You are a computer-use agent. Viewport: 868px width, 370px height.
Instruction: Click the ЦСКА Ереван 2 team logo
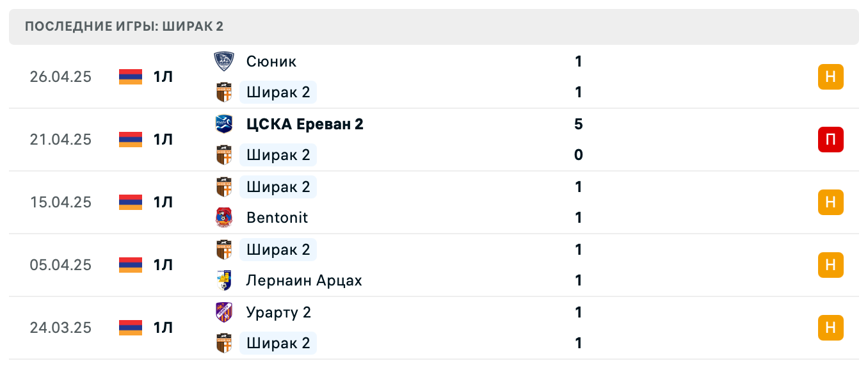(x=224, y=124)
